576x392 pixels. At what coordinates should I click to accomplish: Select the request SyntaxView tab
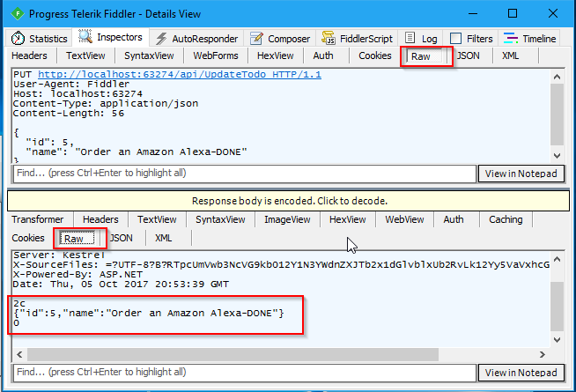pos(149,55)
